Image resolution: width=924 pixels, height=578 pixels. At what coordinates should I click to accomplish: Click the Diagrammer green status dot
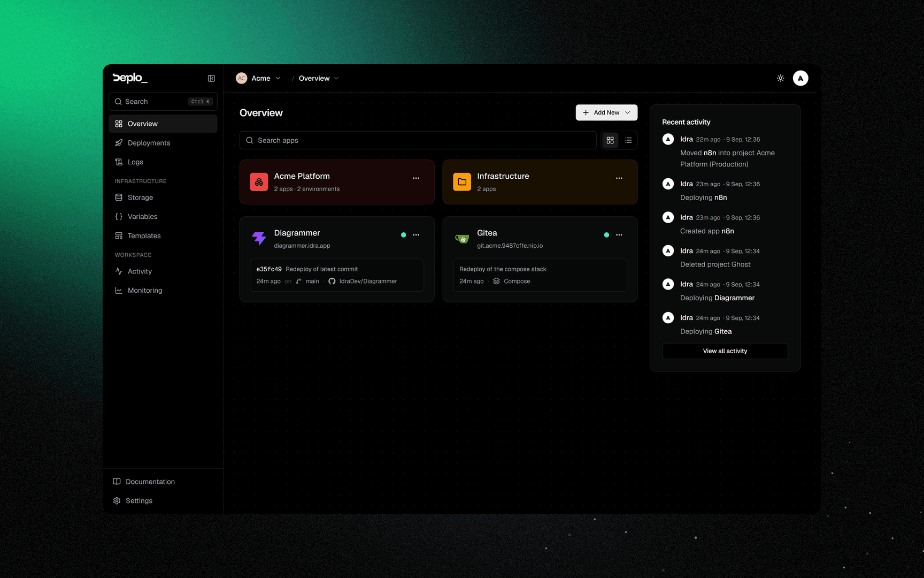403,235
